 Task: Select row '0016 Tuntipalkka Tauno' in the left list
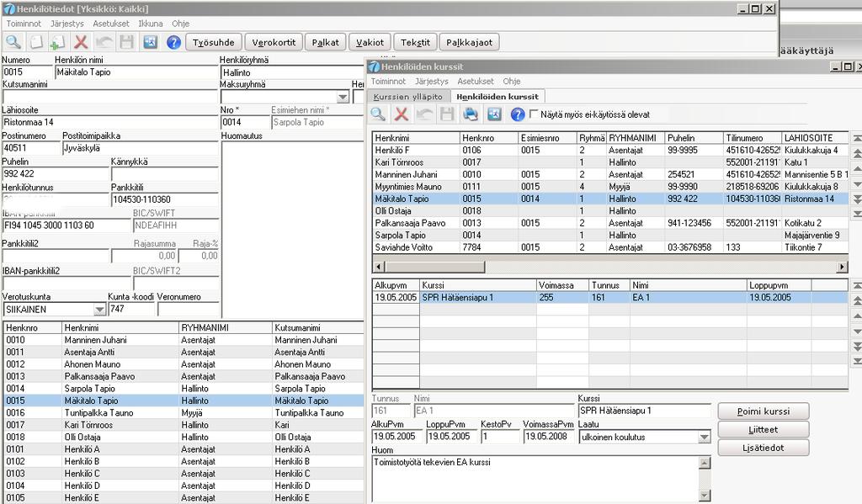184,413
